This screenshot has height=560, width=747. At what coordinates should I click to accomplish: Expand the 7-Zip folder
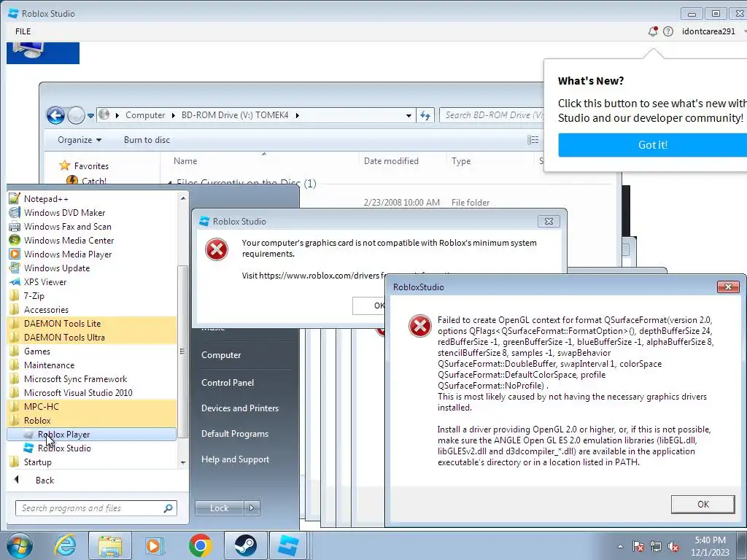[x=93, y=296]
